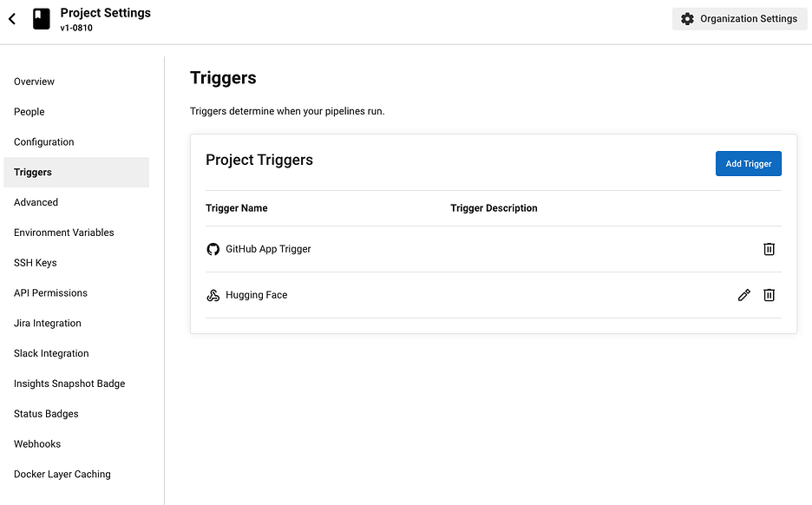The height and width of the screenshot is (505, 812).
Task: Open the SSH Keys page
Action: 36,263
